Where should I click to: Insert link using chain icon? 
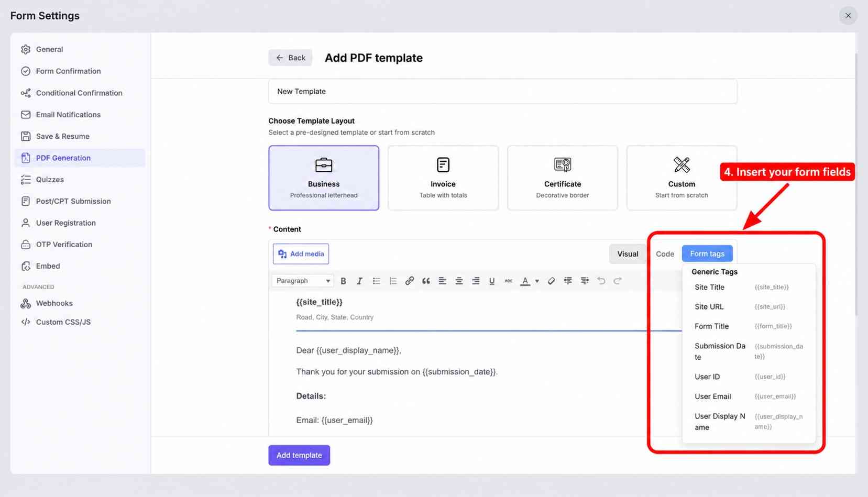click(x=410, y=281)
